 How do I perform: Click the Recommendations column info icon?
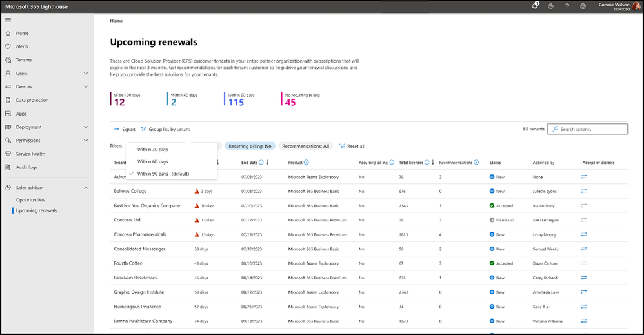click(476, 163)
